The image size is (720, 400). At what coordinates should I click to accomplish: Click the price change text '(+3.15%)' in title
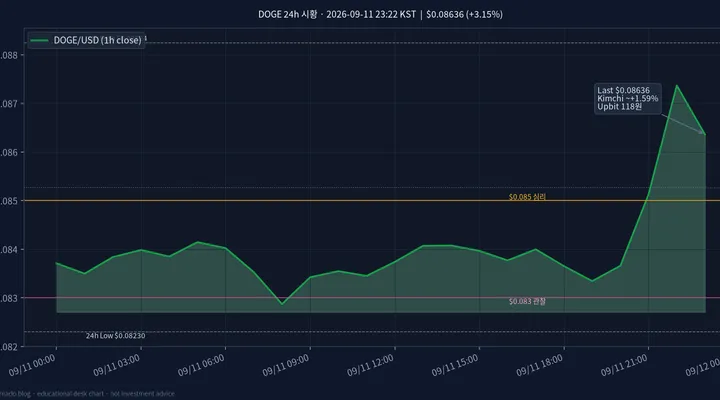coord(484,14)
